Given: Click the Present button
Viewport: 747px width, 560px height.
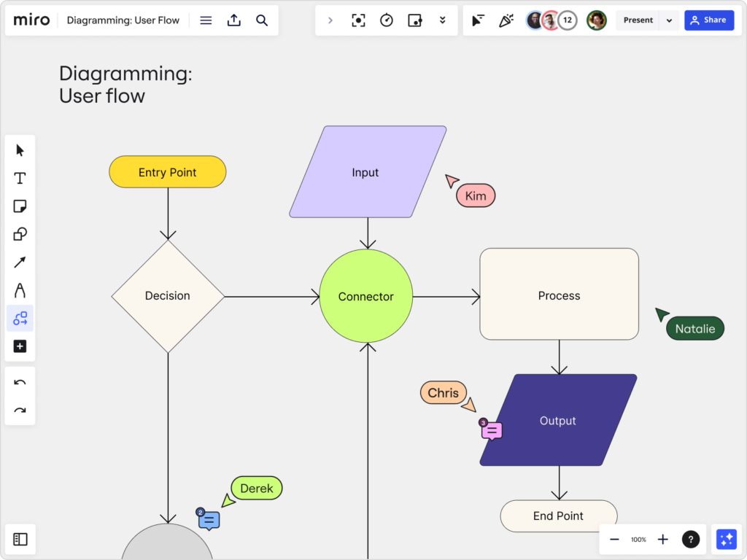Looking at the screenshot, I should point(638,20).
